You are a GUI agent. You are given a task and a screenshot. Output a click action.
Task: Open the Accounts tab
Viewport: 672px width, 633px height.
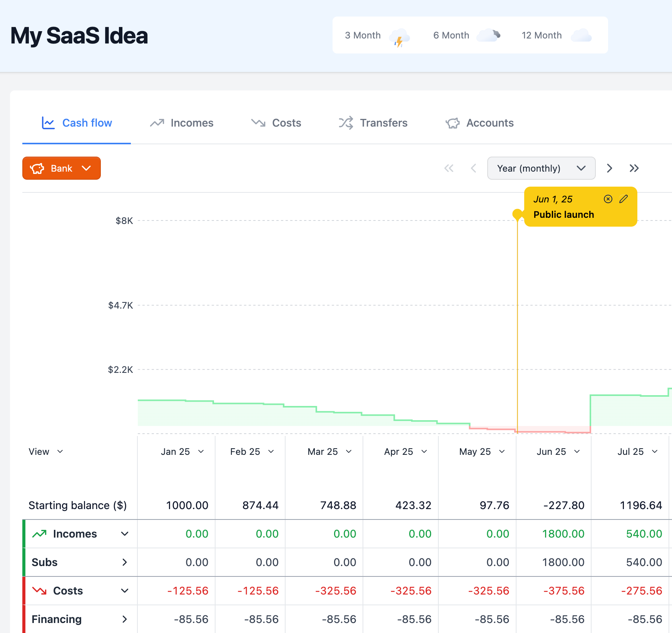(x=480, y=123)
